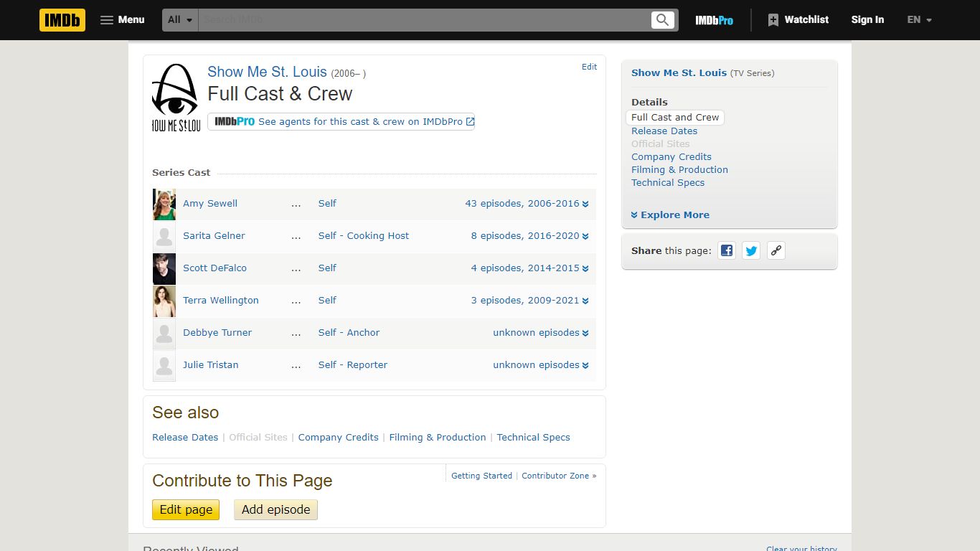Expand Scott DeFalco's 4 episodes list
This screenshot has width=980, height=551.
point(529,268)
